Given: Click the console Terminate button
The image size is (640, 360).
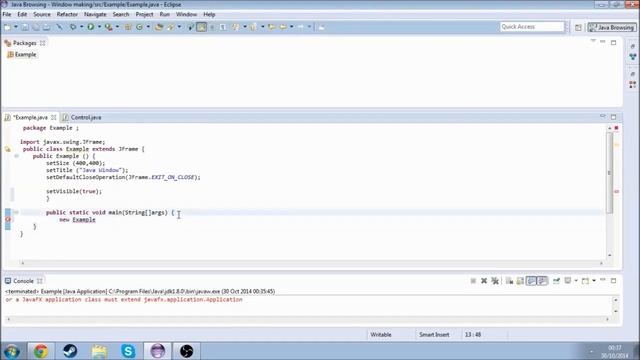Looking at the screenshot, I should coord(473,281).
